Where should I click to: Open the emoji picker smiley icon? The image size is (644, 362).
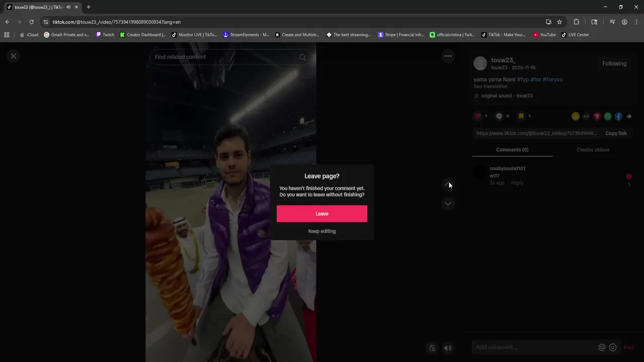(x=613, y=347)
